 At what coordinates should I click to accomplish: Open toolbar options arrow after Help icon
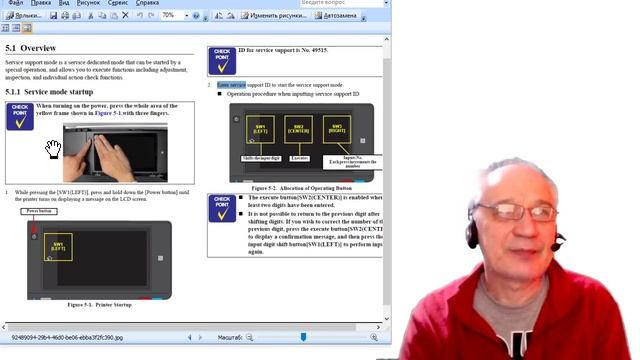pyautogui.click(x=205, y=17)
